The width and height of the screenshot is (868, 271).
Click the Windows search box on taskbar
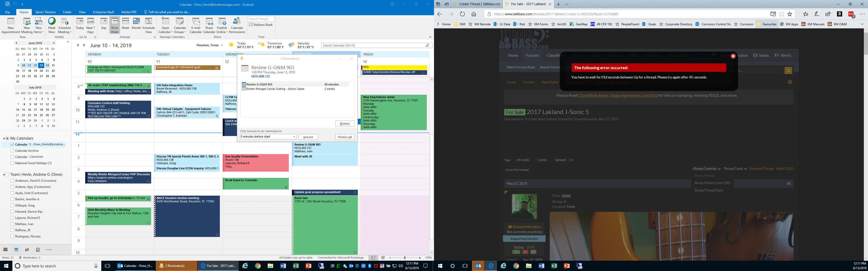click(x=57, y=266)
